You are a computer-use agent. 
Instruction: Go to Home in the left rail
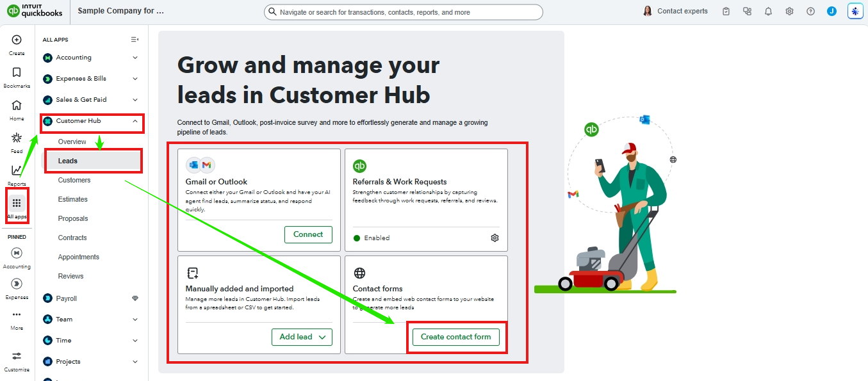[x=17, y=105]
